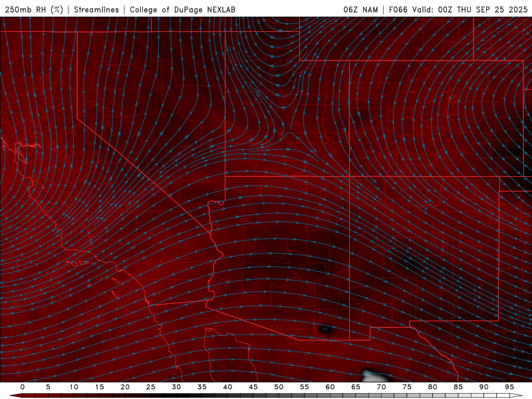This screenshot has height=399, width=532.
Task: Click "Valid: 00Z THU SEP 25 2025" text
Action: [x=470, y=9]
